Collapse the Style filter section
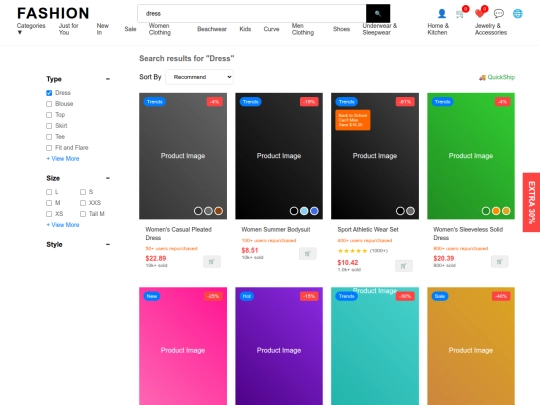This screenshot has width=540, height=405. click(108, 245)
